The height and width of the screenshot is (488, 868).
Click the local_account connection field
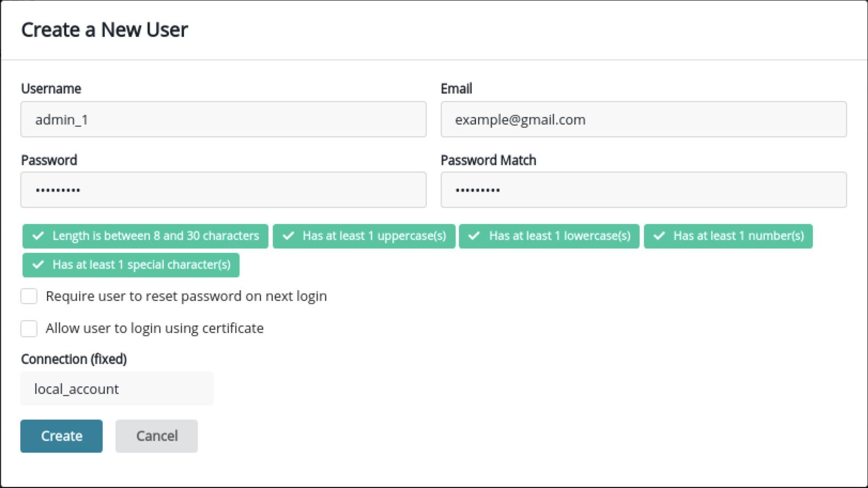(117, 389)
